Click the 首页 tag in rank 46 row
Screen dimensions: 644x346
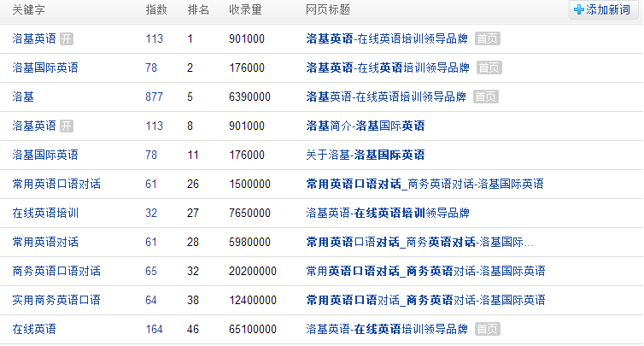click(x=488, y=329)
